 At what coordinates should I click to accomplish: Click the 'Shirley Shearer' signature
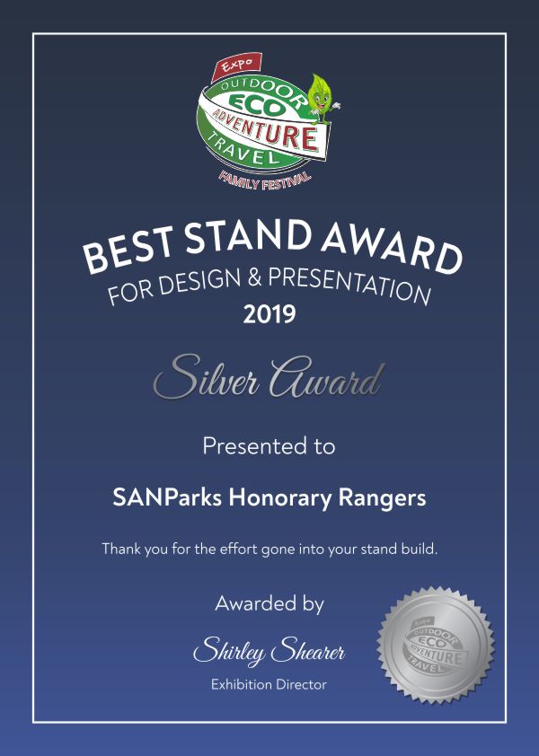coord(269,651)
